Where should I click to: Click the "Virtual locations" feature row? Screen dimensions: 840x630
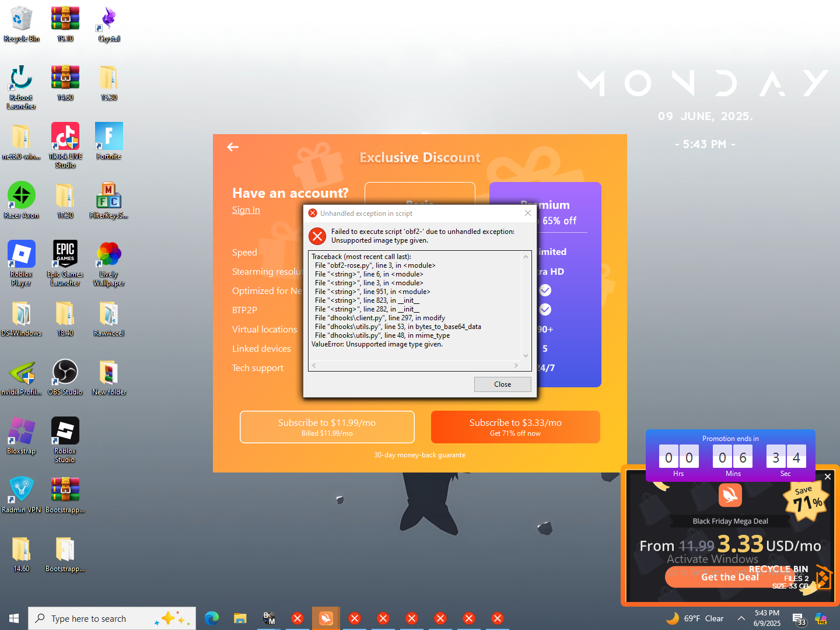pyautogui.click(x=265, y=330)
